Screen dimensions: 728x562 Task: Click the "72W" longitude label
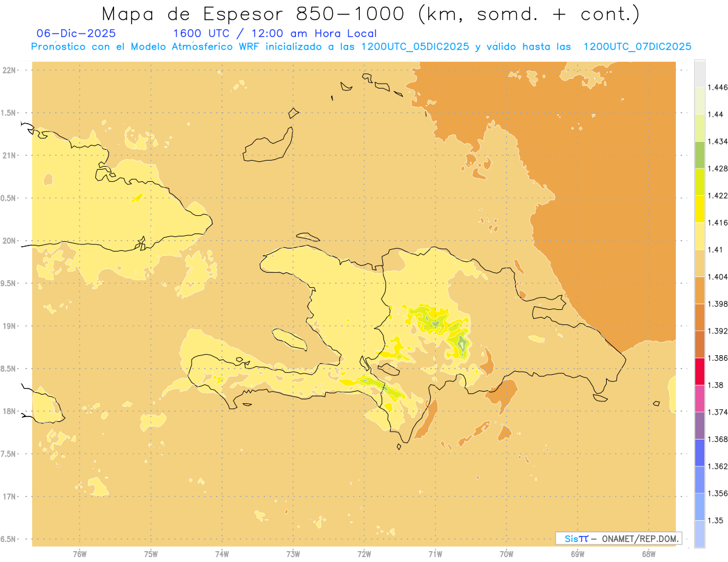(364, 554)
